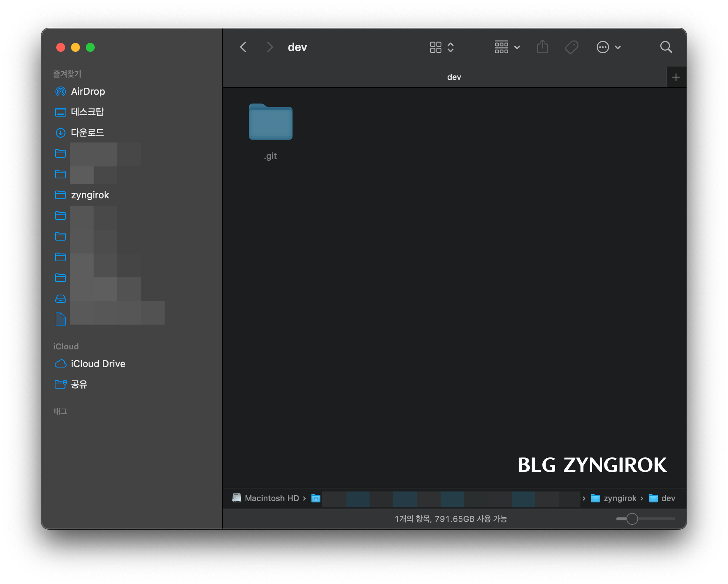
Task: Select 다운로드 from sidebar menu
Action: pos(87,131)
